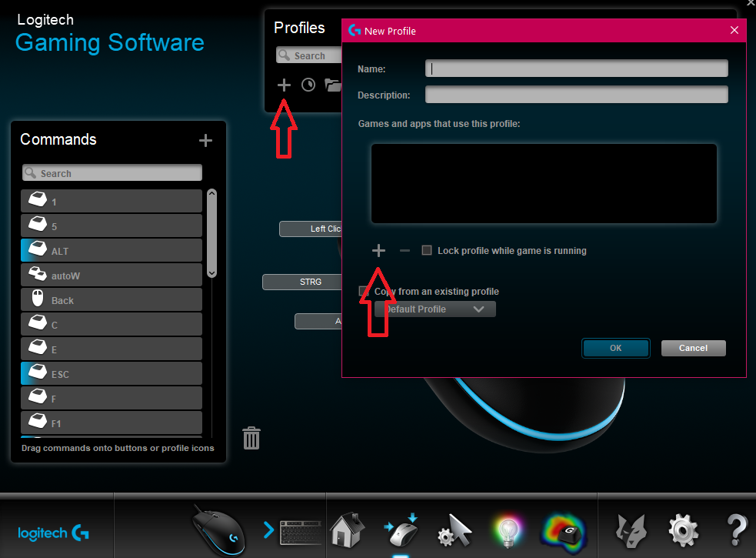
Task: Tick Copy from an existing profile checkbox
Action: pos(364,291)
